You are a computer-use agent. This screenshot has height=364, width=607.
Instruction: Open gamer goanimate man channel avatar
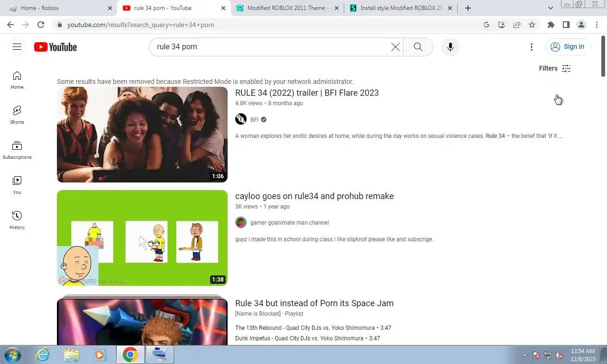tap(241, 223)
